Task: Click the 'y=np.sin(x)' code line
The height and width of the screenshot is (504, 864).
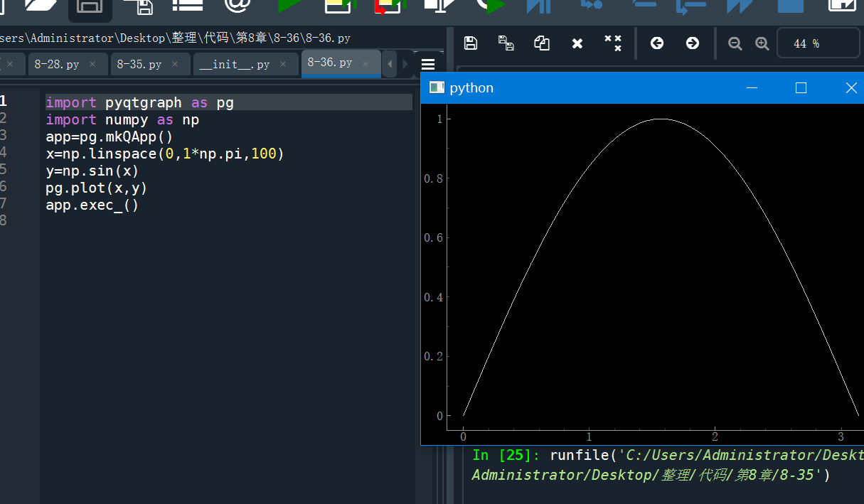Action: click(92, 171)
